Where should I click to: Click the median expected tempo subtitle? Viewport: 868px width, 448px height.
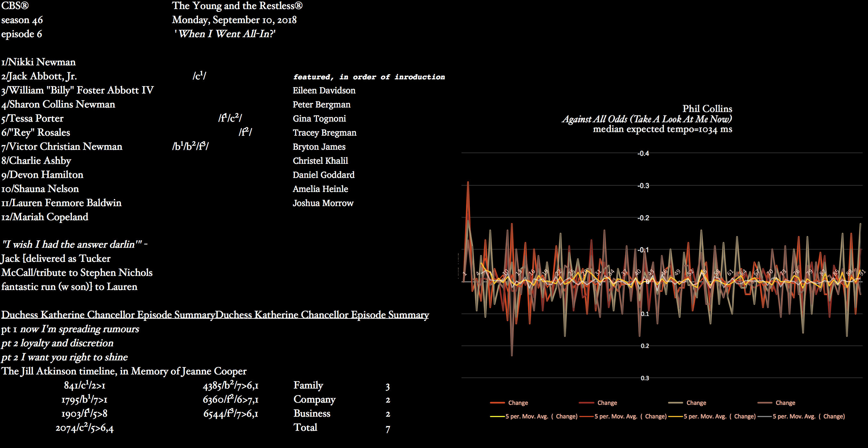(662, 129)
